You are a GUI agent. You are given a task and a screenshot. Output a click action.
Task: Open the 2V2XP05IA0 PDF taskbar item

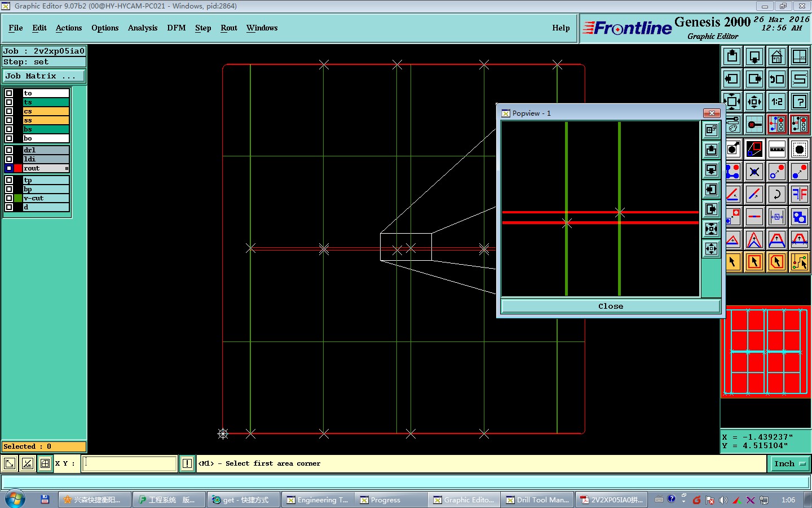coord(611,500)
